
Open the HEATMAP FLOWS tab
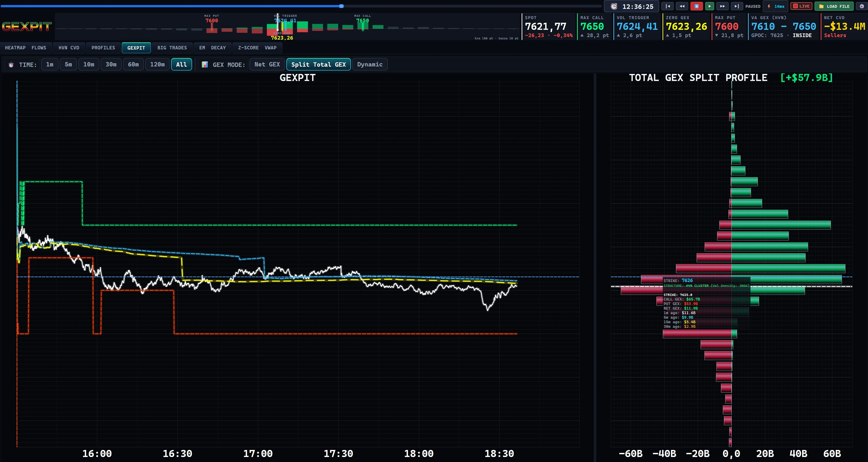tap(26, 48)
